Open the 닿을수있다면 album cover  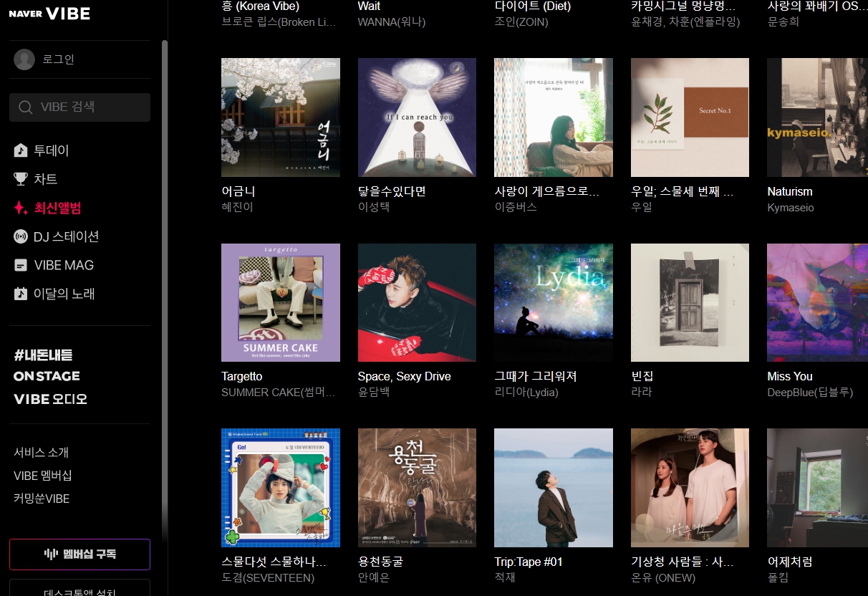tap(417, 117)
